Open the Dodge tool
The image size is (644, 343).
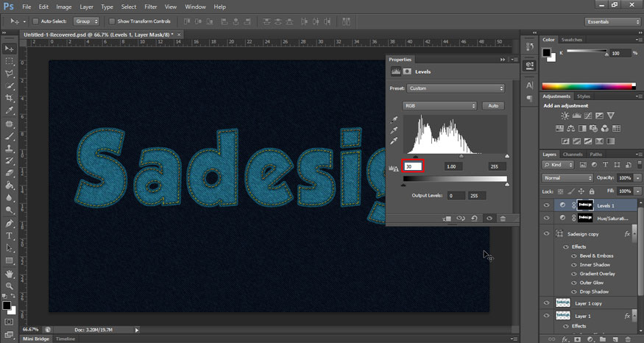pos(9,210)
